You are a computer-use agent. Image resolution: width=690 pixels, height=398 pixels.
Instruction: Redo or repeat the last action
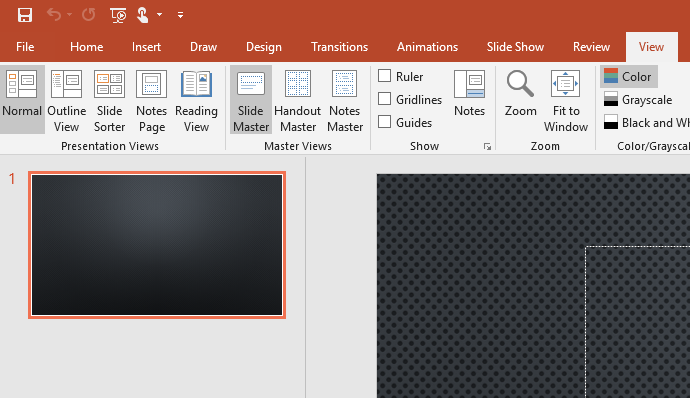(x=88, y=15)
